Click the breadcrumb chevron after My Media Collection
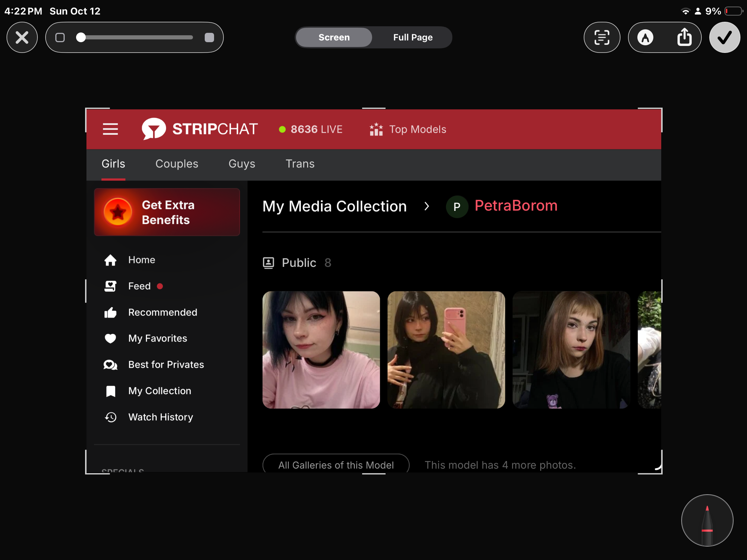The width and height of the screenshot is (747, 560). [x=426, y=206]
